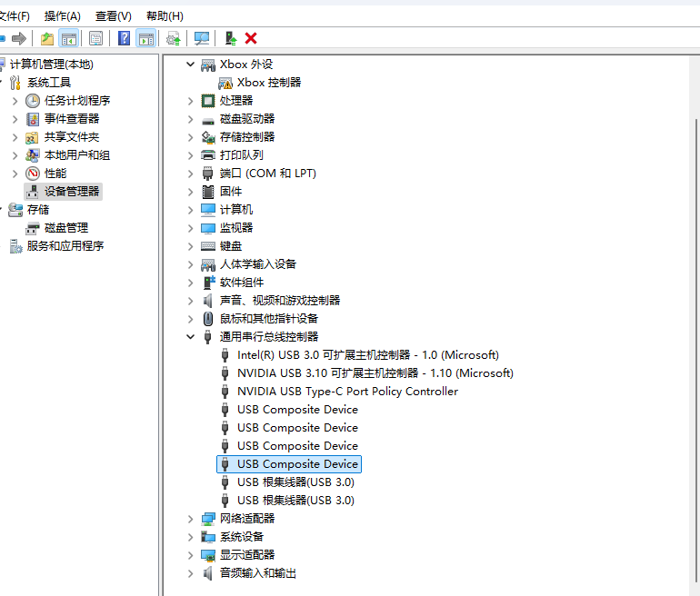Click the 存储控制器 category icon
Image resolution: width=700 pixels, height=596 pixels.
tap(208, 137)
